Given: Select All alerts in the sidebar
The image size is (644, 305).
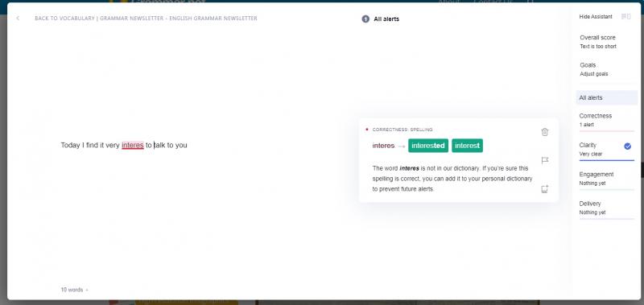Looking at the screenshot, I should click(x=607, y=97).
